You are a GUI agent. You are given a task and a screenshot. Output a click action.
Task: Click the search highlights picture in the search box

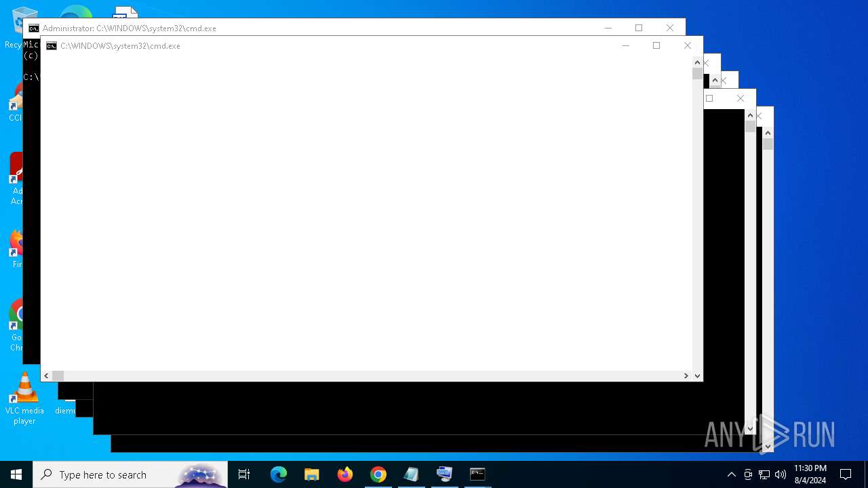tap(201, 474)
